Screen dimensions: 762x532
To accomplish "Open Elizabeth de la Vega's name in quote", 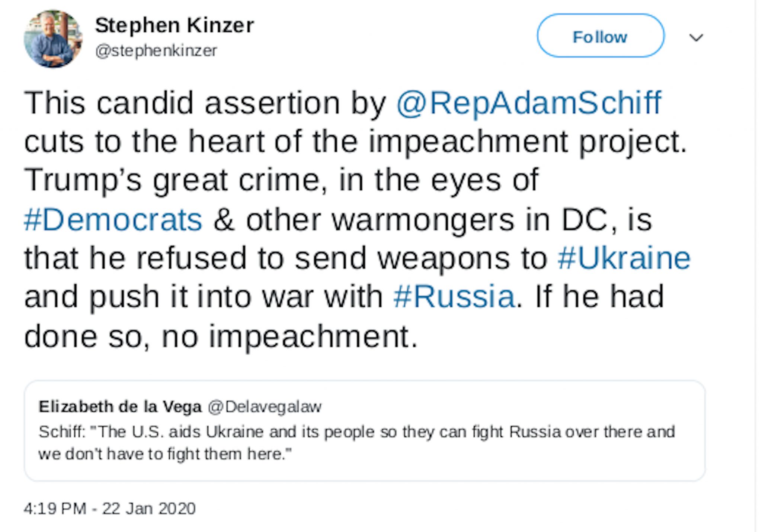I will (x=120, y=407).
